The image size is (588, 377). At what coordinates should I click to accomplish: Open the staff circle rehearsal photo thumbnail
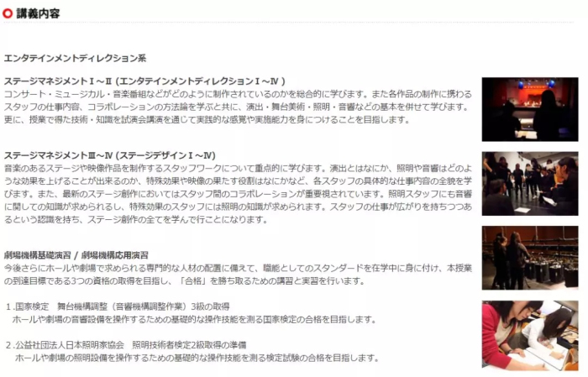click(x=529, y=184)
